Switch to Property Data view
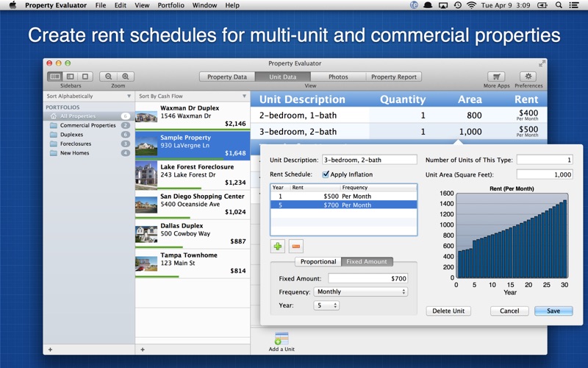This screenshot has width=588, height=368. pos(227,77)
